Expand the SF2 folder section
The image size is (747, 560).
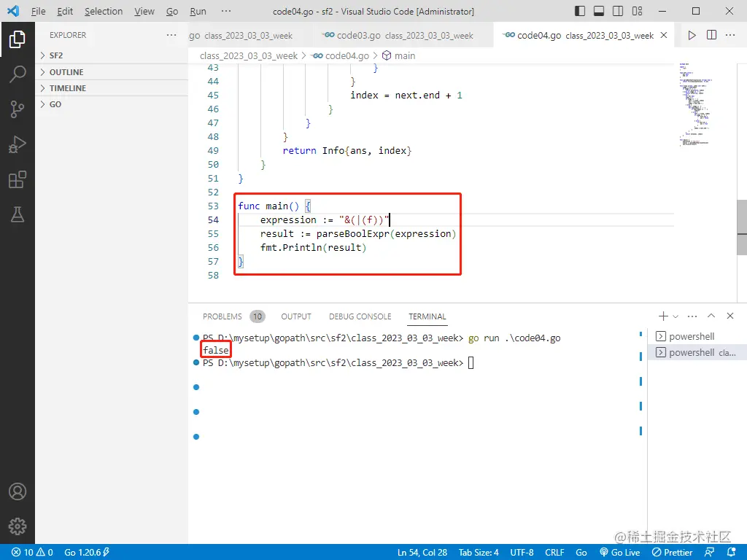pos(112,55)
